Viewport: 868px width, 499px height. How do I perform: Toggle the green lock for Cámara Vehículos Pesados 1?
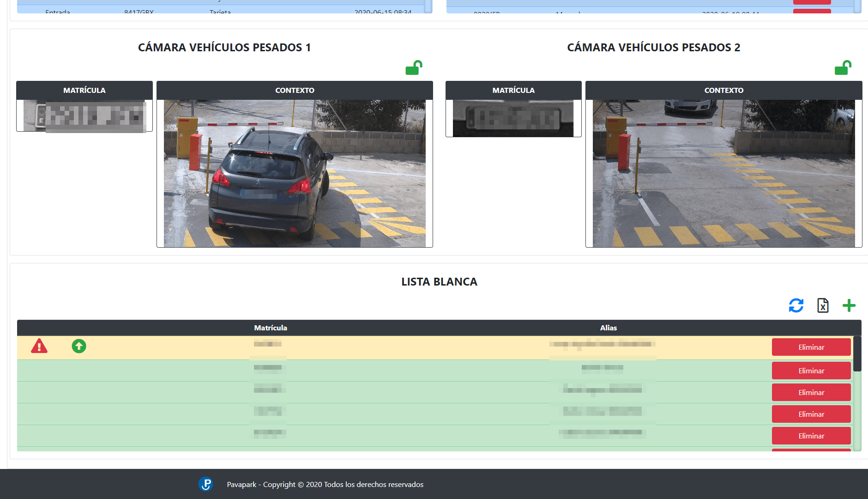click(x=414, y=68)
